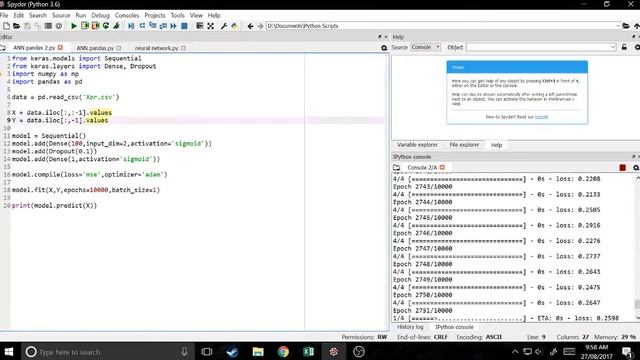Close the neural network.py tab
The image size is (640, 360).
click(x=183, y=48)
